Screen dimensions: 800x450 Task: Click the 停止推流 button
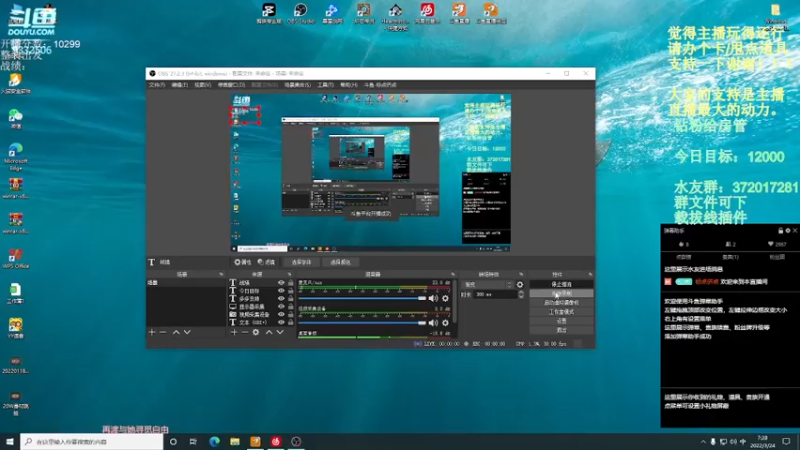tap(561, 284)
